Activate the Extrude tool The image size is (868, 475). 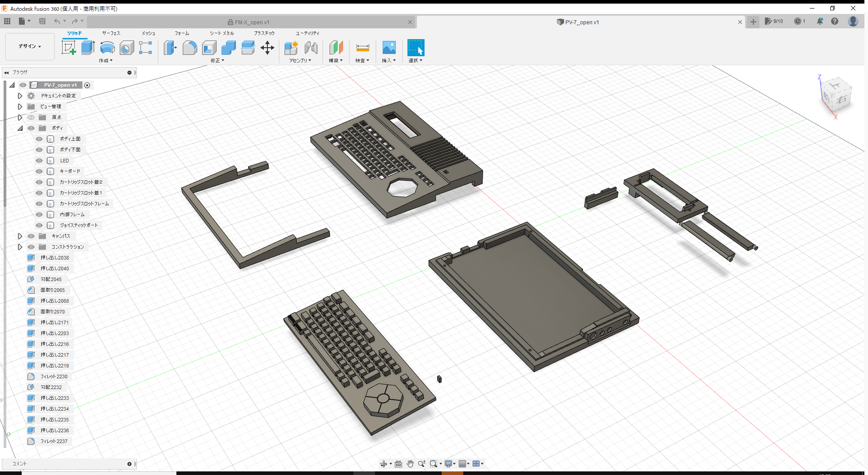click(x=87, y=47)
